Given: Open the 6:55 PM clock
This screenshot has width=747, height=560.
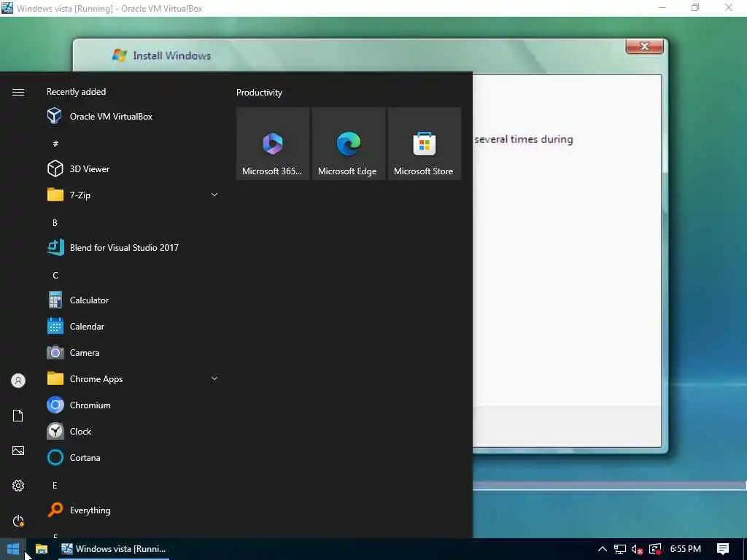Looking at the screenshot, I should click(685, 549).
